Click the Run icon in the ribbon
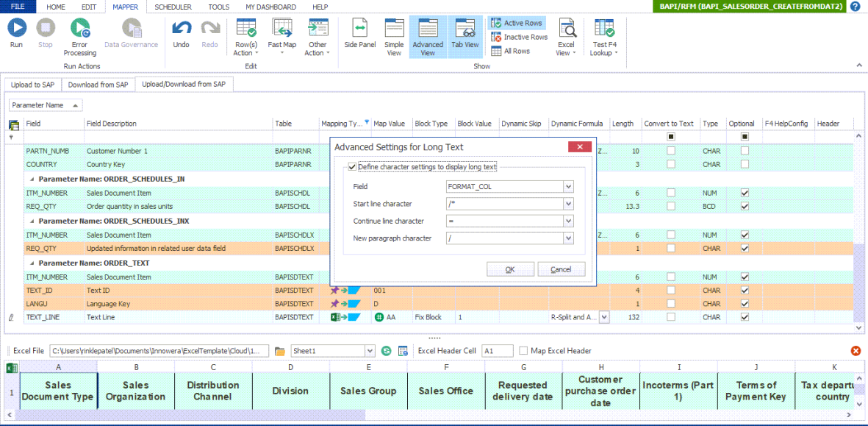Image resolution: width=868 pixels, height=426 pixels. click(x=16, y=29)
